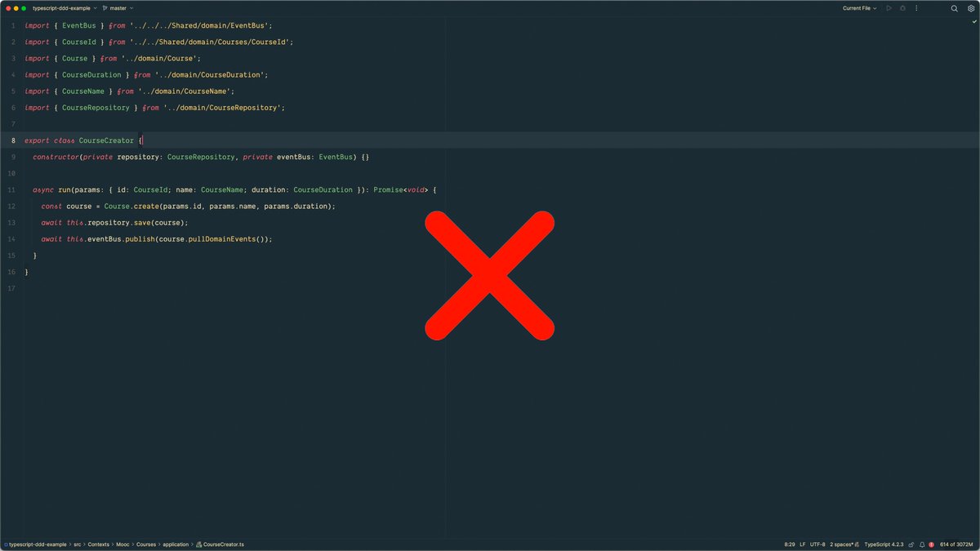Screen dimensions: 980x551
Task: Click the src breadcrumb
Action: coord(78,544)
